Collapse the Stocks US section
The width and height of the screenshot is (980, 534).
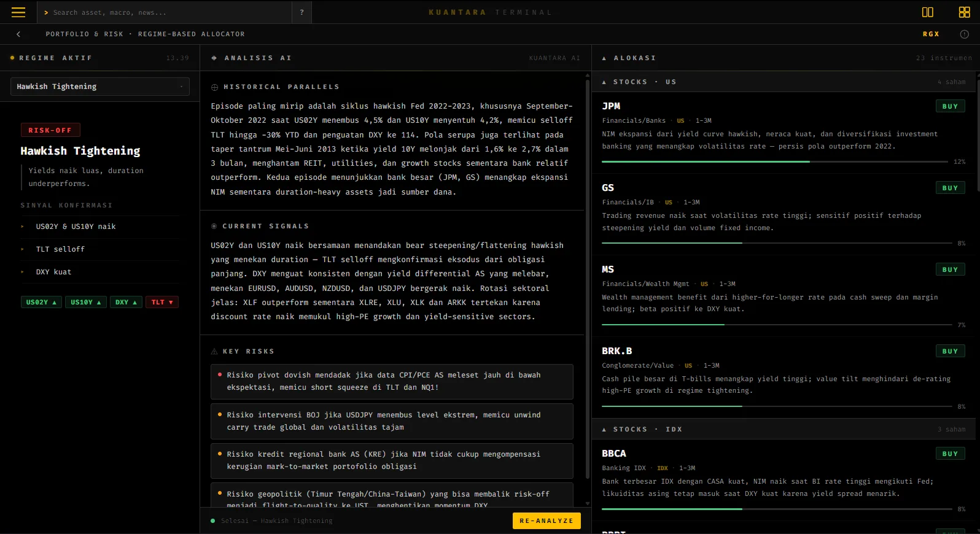pos(604,82)
